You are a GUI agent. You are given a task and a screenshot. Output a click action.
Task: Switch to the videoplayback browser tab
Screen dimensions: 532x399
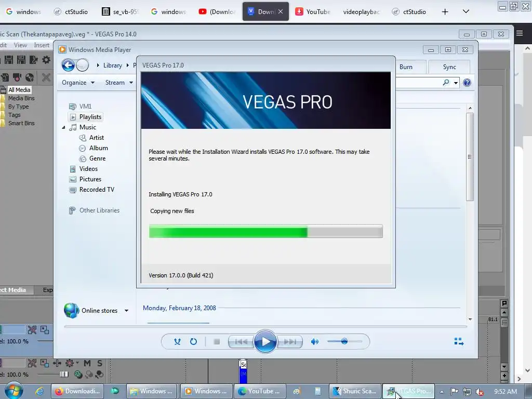[361, 11]
